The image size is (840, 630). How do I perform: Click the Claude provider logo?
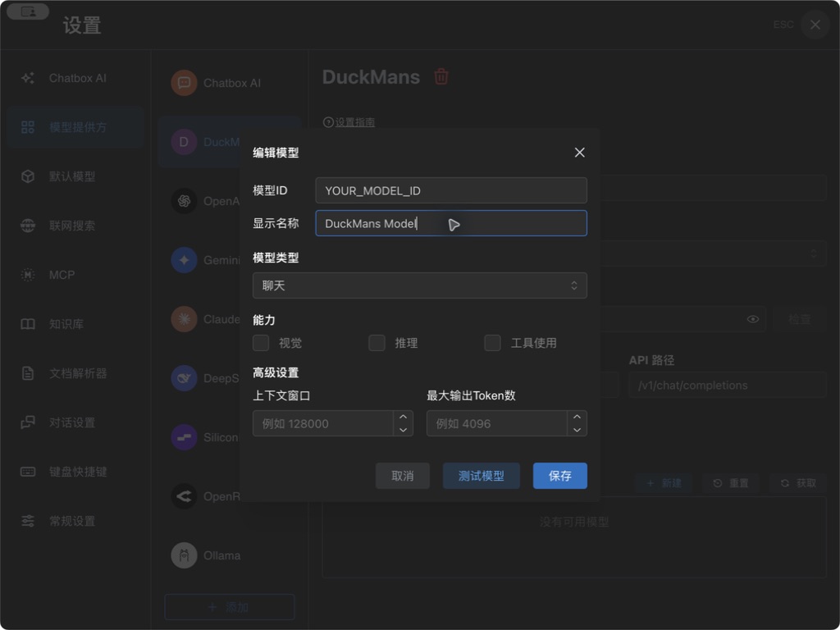185,319
